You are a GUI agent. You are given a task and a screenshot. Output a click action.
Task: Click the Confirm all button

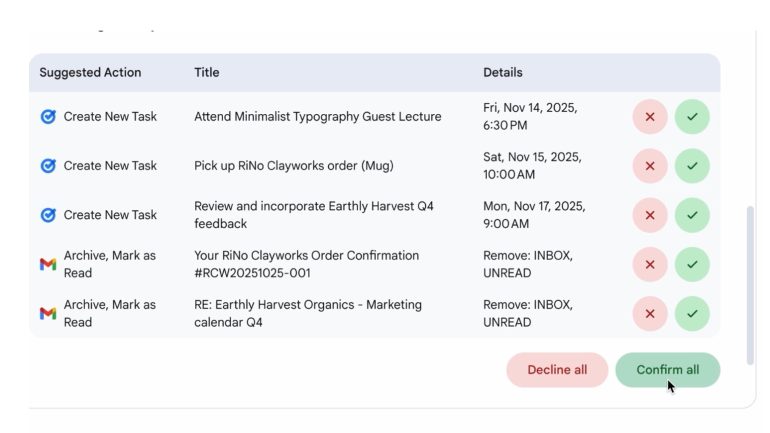pyautogui.click(x=667, y=370)
